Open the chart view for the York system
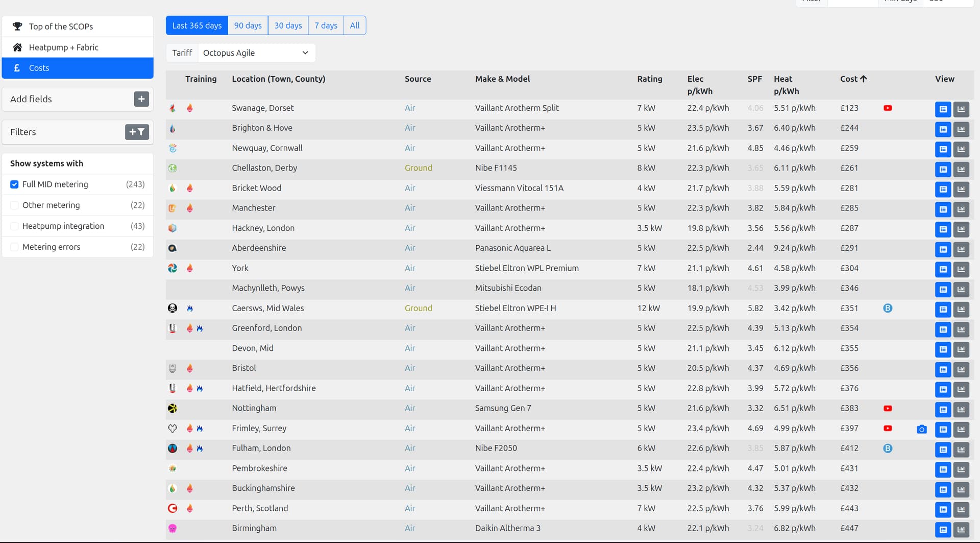Screen dimensions: 980x543 961,269
